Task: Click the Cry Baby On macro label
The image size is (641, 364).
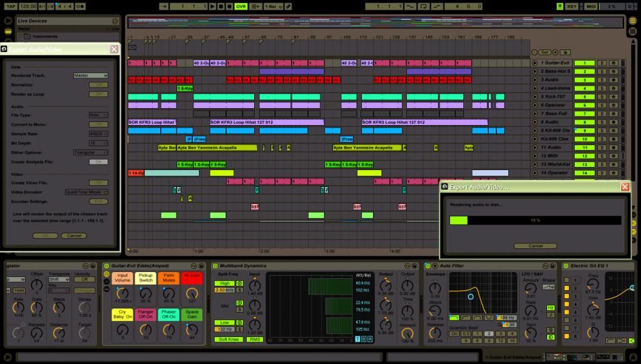Action: click(122, 314)
